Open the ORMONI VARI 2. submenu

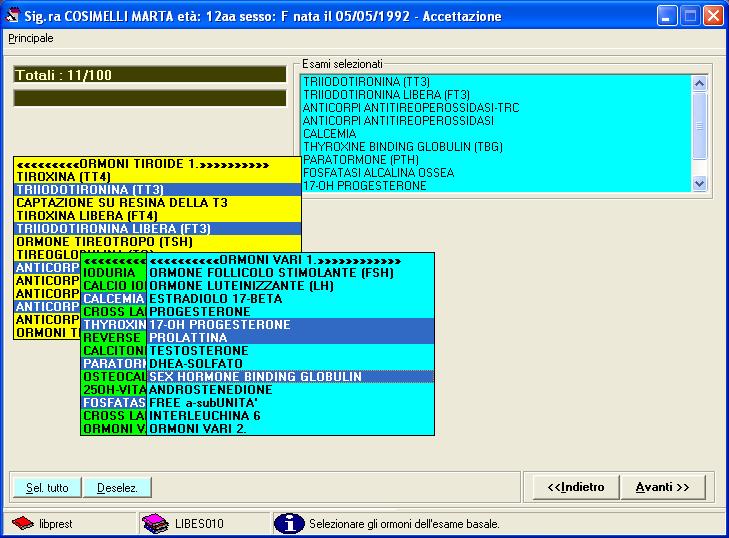(290, 428)
